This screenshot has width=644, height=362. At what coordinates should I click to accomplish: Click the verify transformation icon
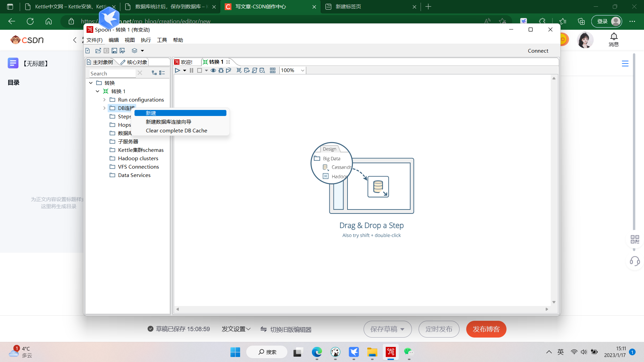coord(239,70)
